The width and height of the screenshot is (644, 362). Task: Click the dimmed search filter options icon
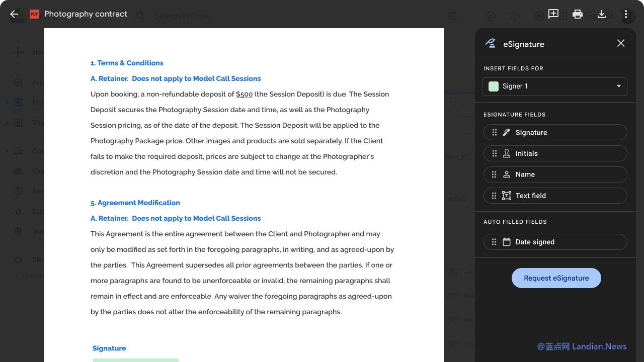click(x=452, y=16)
